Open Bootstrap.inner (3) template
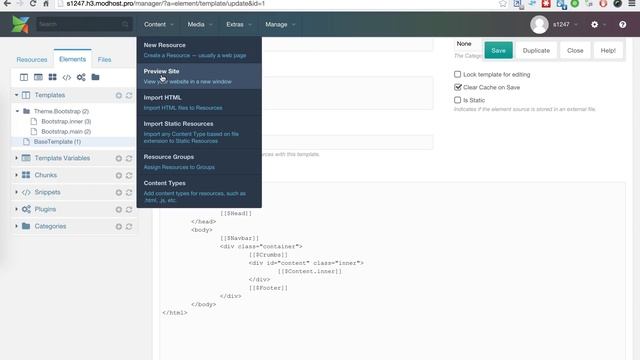Screen dimensions: 640x360 (66, 121)
